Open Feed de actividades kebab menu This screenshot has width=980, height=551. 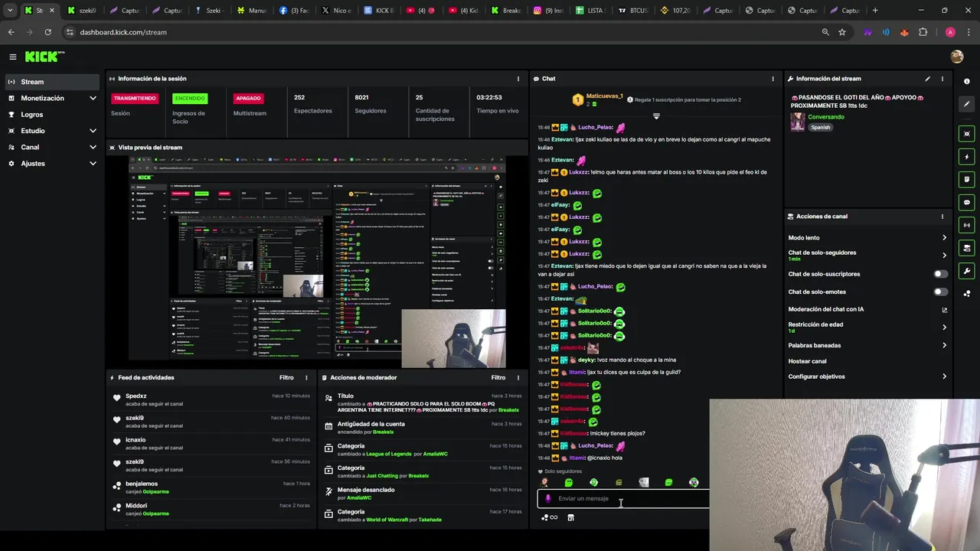306,377
